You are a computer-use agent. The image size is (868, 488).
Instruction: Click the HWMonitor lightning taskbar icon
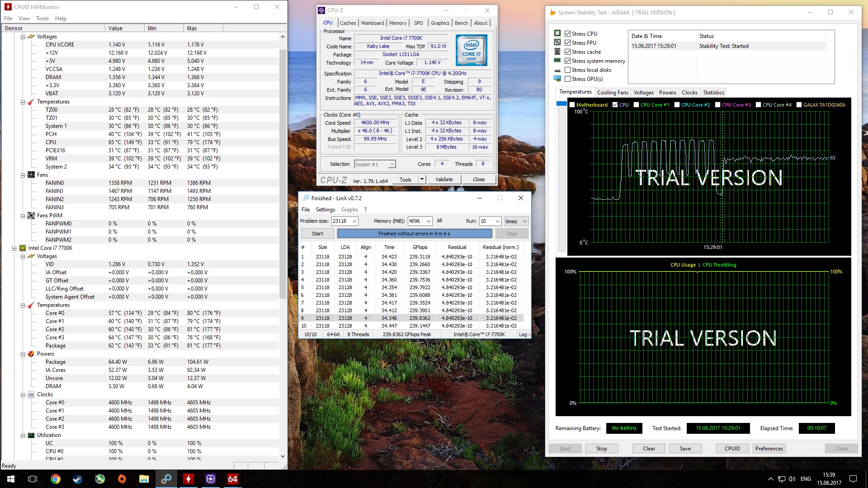[188, 479]
